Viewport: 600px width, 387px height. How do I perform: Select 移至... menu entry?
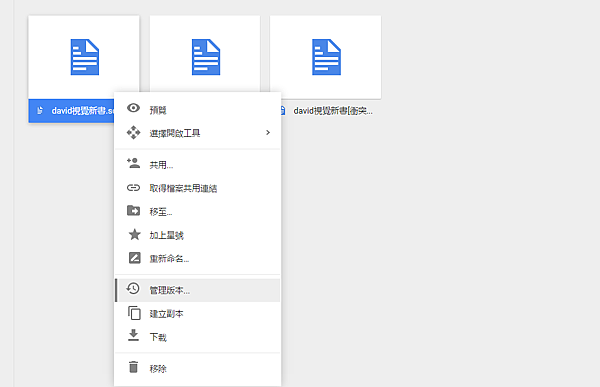[x=197, y=211]
